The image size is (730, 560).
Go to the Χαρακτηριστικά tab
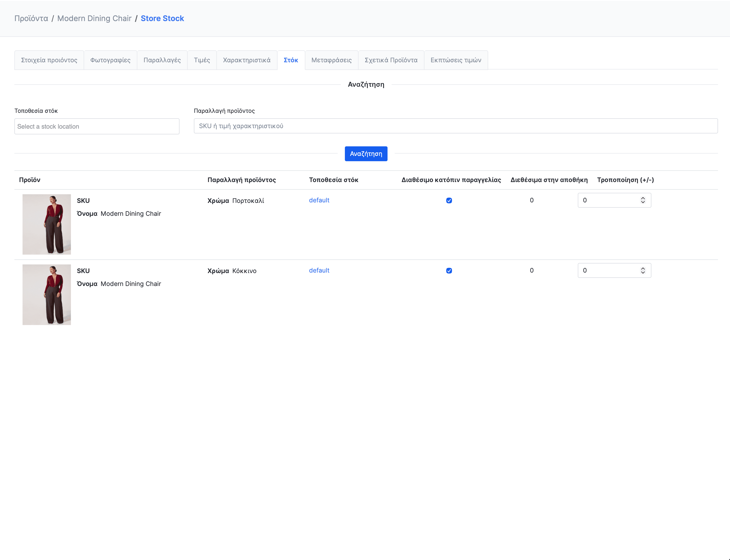coord(246,60)
